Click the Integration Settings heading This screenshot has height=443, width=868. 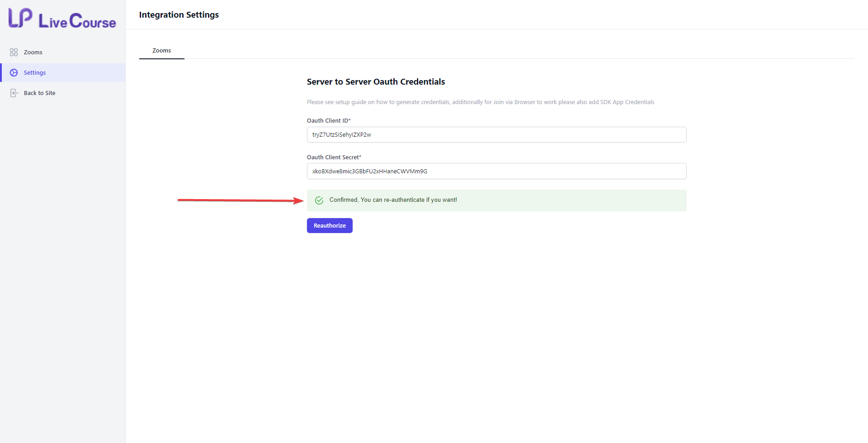(179, 15)
